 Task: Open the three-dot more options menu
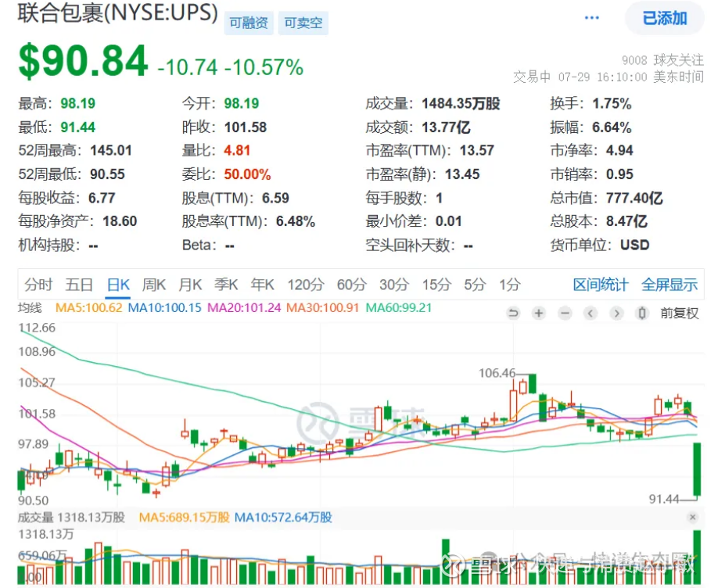point(591,18)
